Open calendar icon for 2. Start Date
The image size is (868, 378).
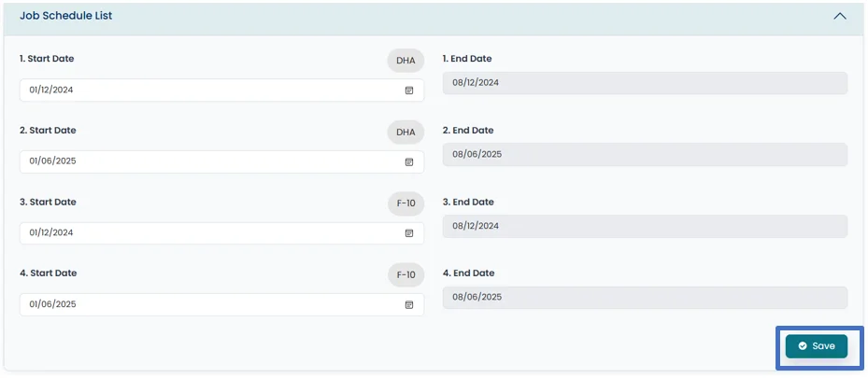[x=408, y=161]
